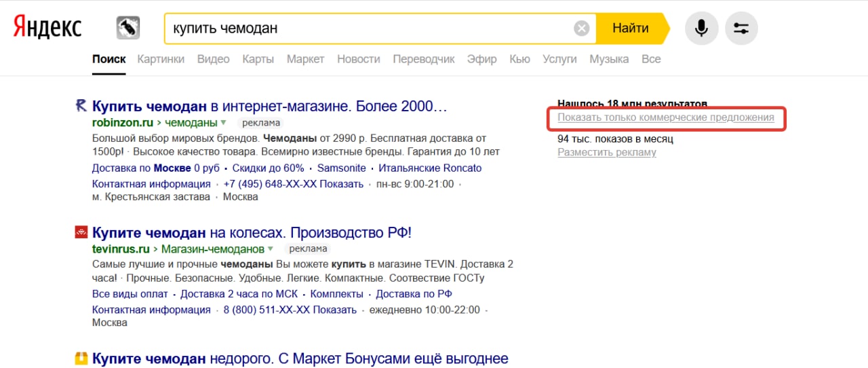
Task: Click реклама label under robinzon.ru result
Action: click(260, 123)
